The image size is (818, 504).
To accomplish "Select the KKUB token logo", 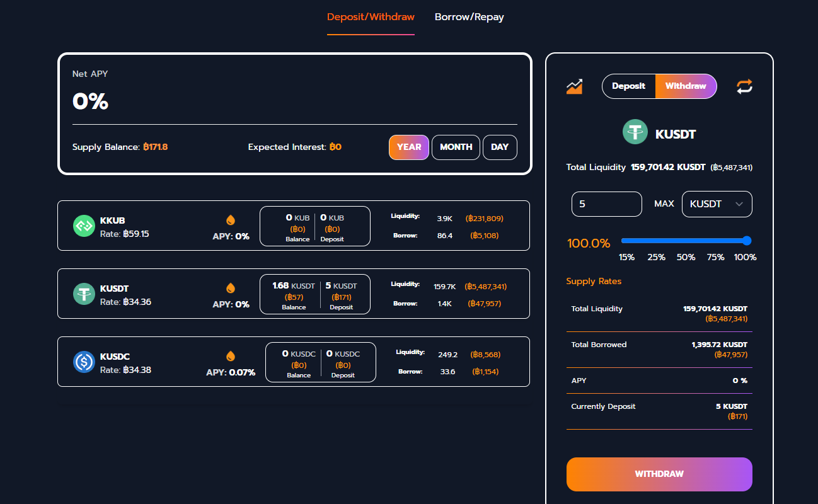I will click(x=84, y=226).
